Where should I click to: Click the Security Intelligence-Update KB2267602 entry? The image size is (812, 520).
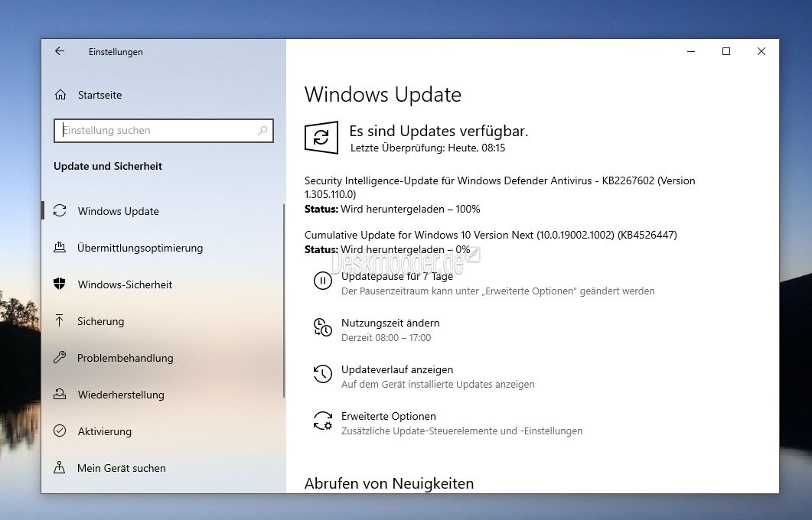[500, 187]
